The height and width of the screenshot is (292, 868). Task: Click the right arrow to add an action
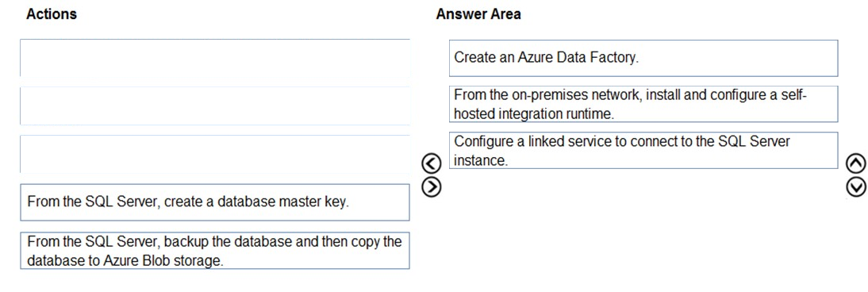pos(432,186)
